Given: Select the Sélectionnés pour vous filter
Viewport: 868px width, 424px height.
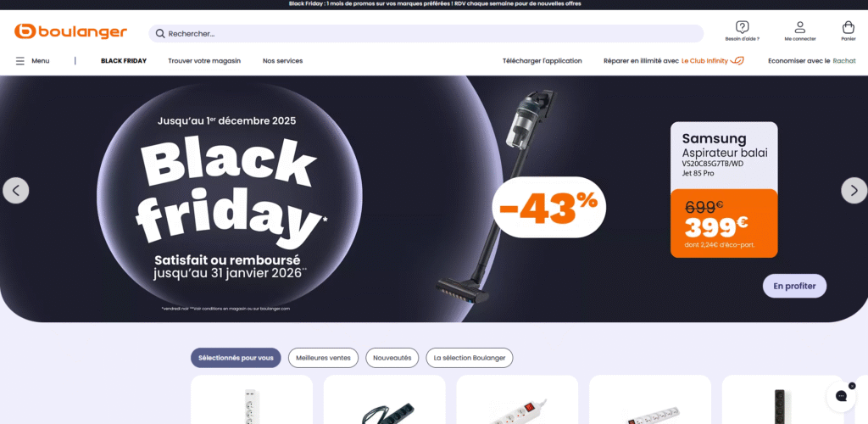Looking at the screenshot, I should click(236, 358).
